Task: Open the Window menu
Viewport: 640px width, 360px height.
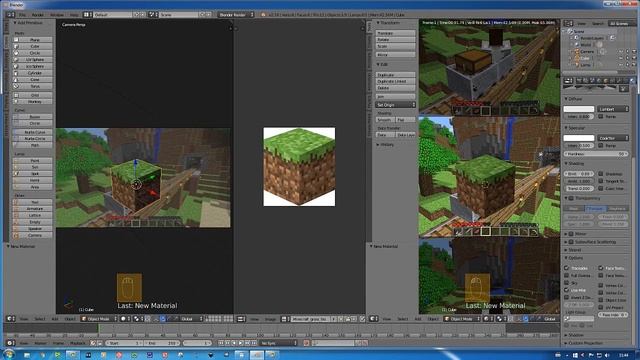Action: (x=57, y=15)
